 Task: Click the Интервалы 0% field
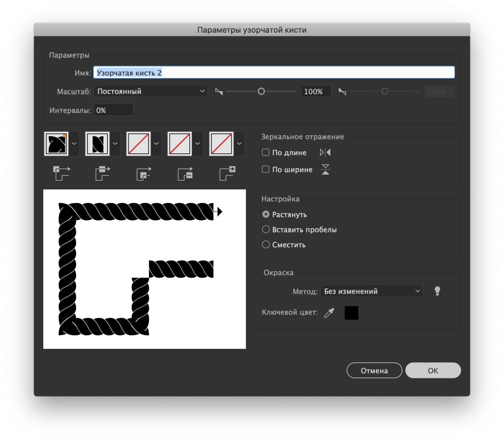pyautogui.click(x=113, y=110)
